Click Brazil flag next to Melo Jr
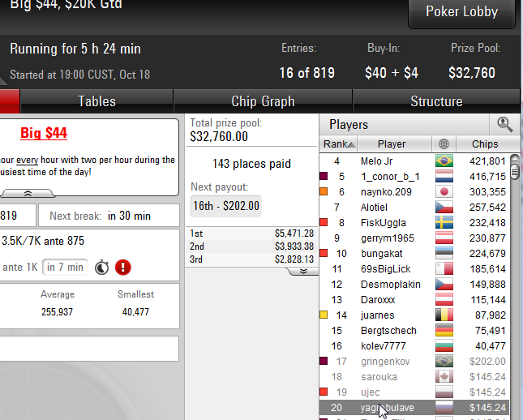 point(444,161)
